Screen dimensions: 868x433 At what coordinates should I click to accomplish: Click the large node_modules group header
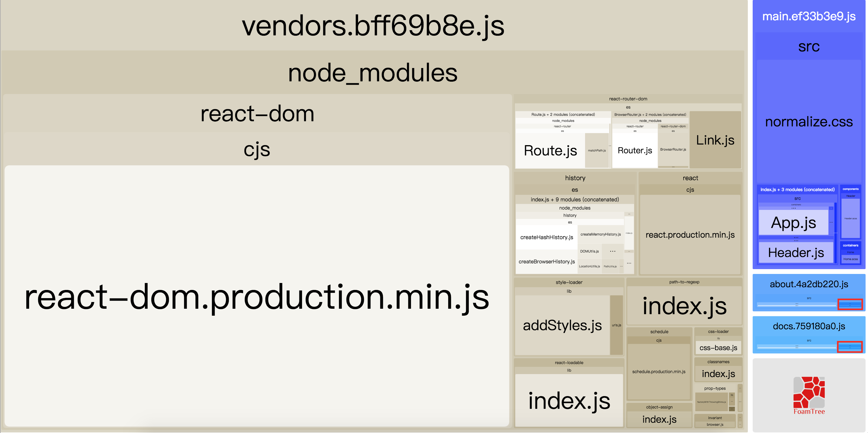click(x=373, y=73)
